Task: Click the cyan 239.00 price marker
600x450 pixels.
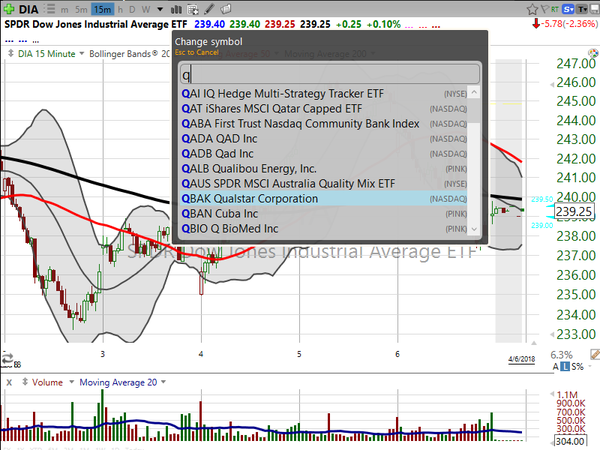Action: pos(542,225)
